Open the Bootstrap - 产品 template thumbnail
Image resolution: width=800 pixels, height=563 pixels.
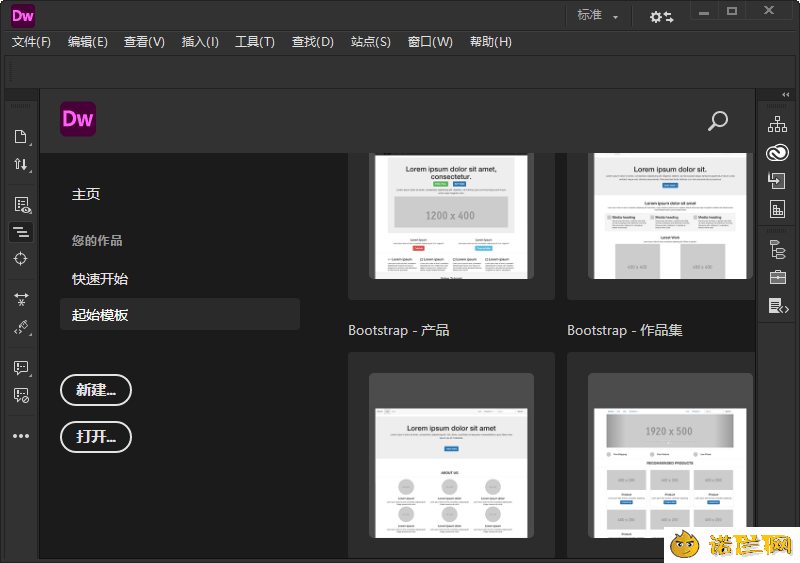pyautogui.click(x=451, y=455)
